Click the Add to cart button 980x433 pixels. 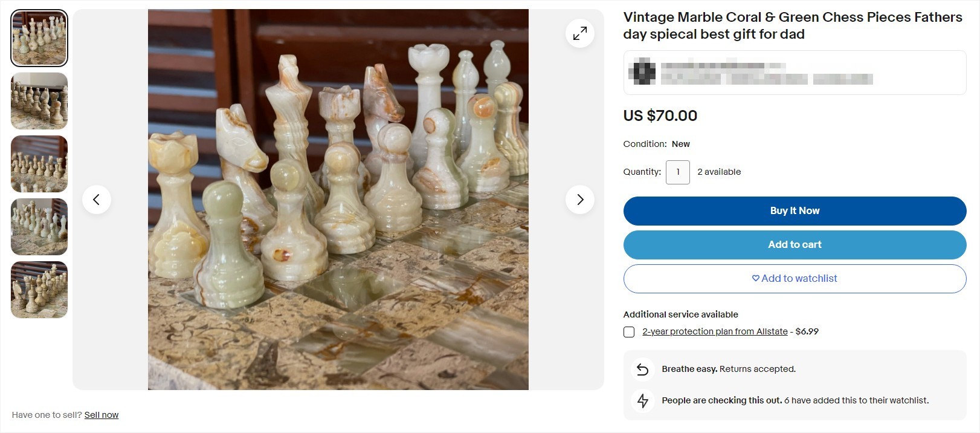(x=795, y=244)
